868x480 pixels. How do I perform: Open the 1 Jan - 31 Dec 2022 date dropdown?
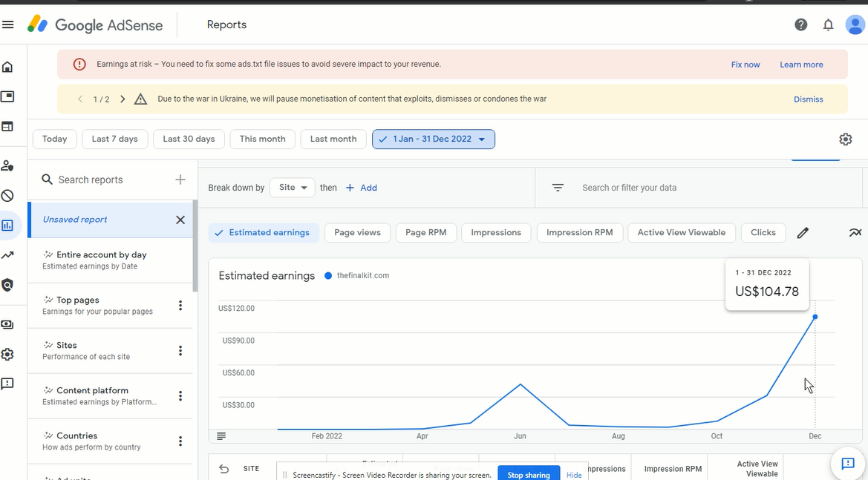(x=434, y=139)
